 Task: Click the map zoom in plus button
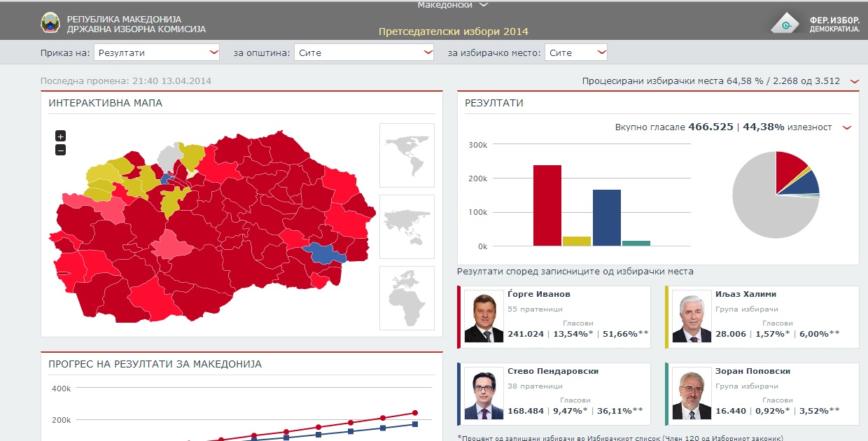(60, 136)
